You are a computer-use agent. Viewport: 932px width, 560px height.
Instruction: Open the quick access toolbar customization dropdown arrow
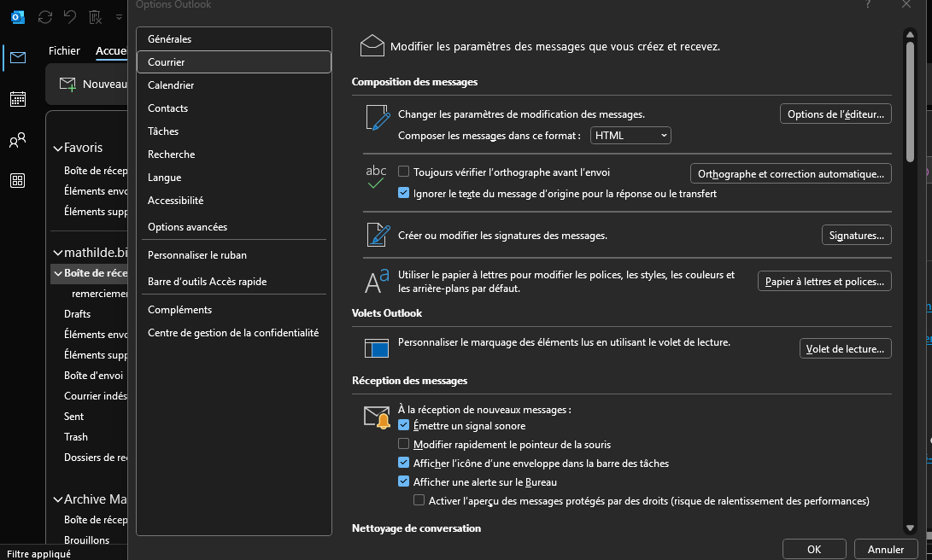tap(119, 17)
